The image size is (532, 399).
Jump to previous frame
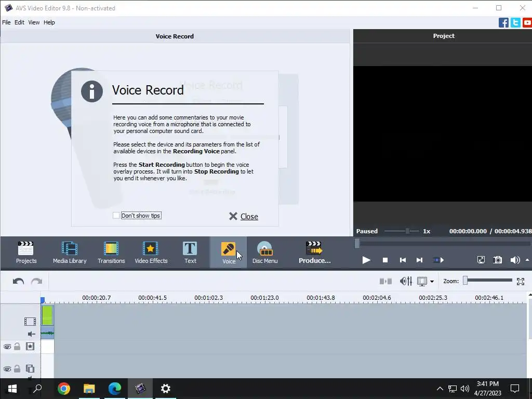403,260
